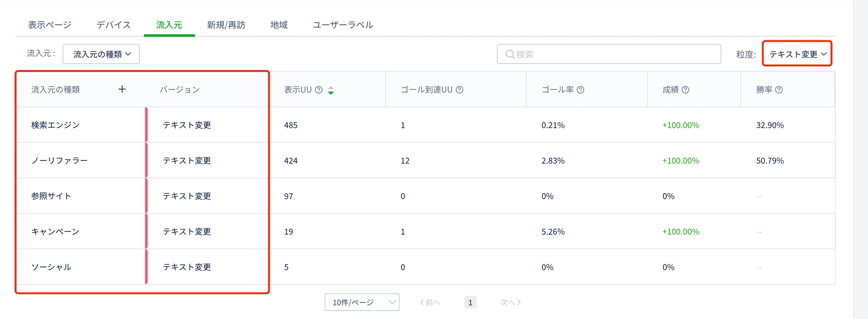Expand the 粒度 テキスト変更 dropdown
Image resolution: width=868 pixels, height=319 pixels.
point(797,54)
